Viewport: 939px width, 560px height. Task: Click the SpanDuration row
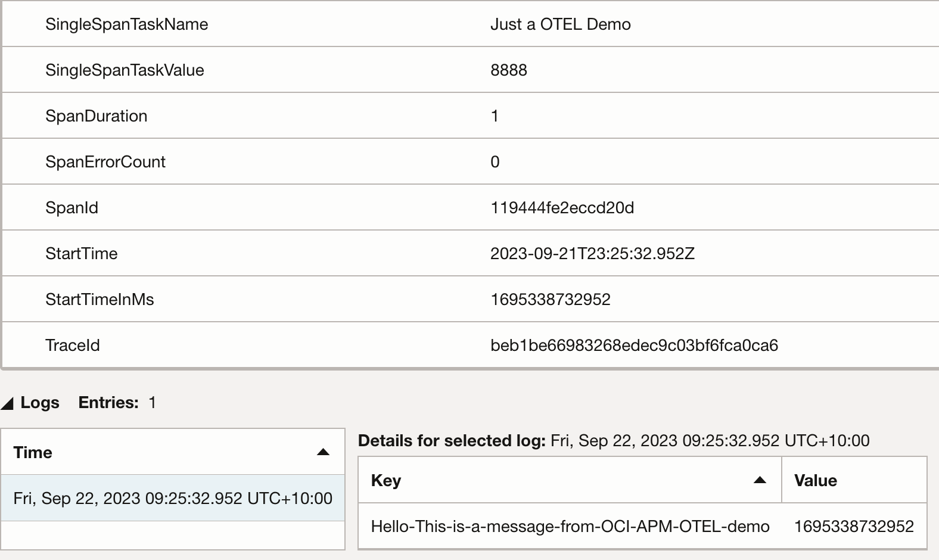coord(97,116)
